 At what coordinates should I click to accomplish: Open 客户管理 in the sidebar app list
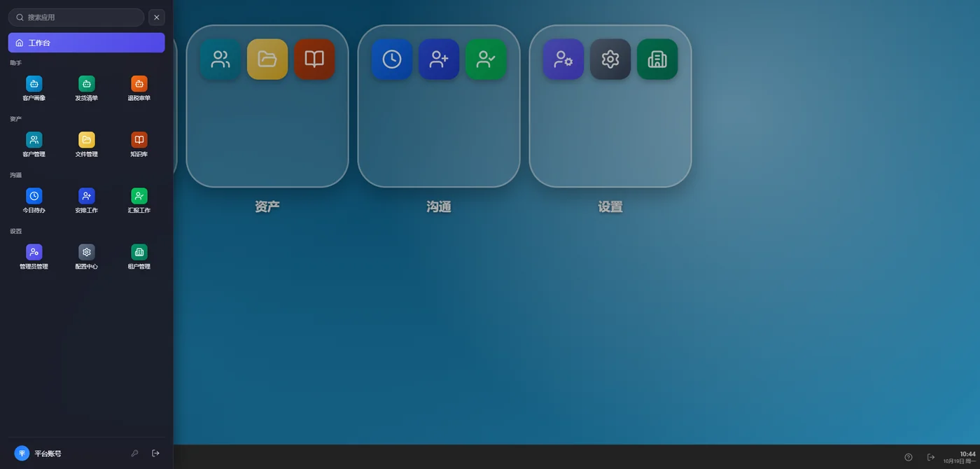pos(34,144)
